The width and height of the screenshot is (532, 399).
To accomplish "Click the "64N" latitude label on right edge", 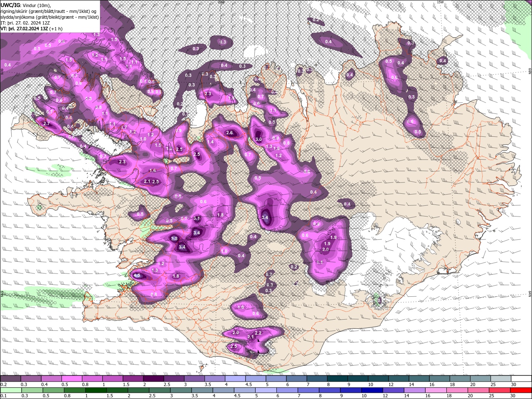I will click(x=530, y=294).
